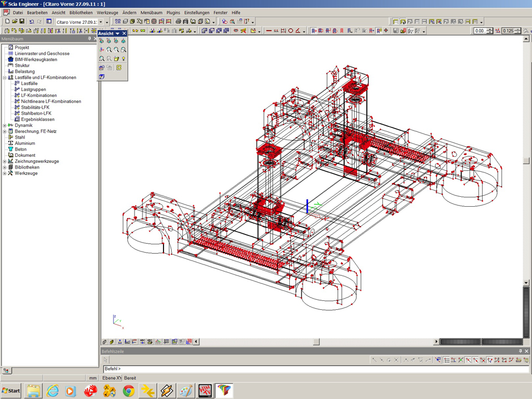Image resolution: width=532 pixels, height=399 pixels.
Task: Click the Open file folder icon
Action: tap(14, 22)
